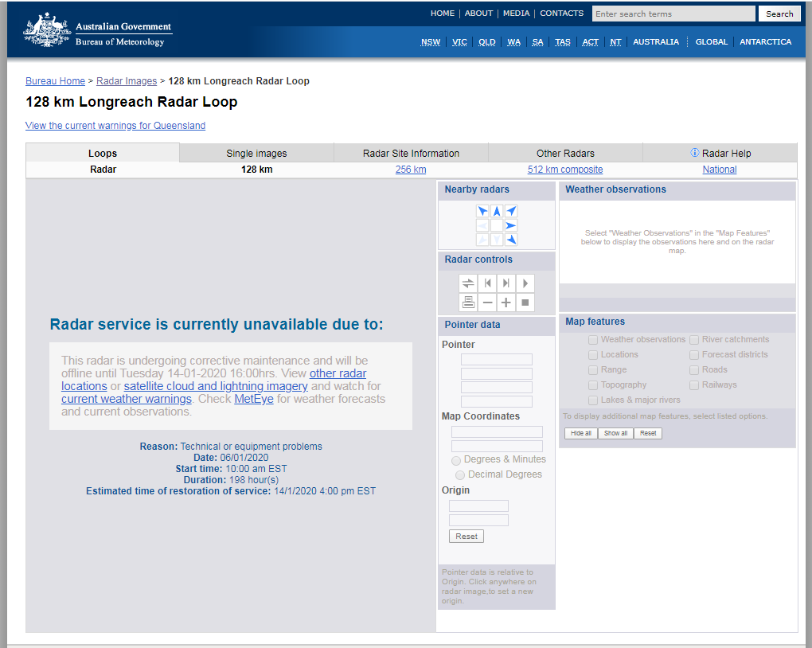Select Degrees & Minutes radio button
The height and width of the screenshot is (648, 812).
pyautogui.click(x=456, y=460)
